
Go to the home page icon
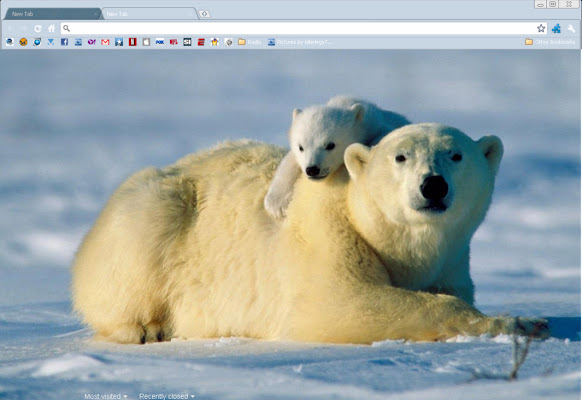pyautogui.click(x=52, y=29)
